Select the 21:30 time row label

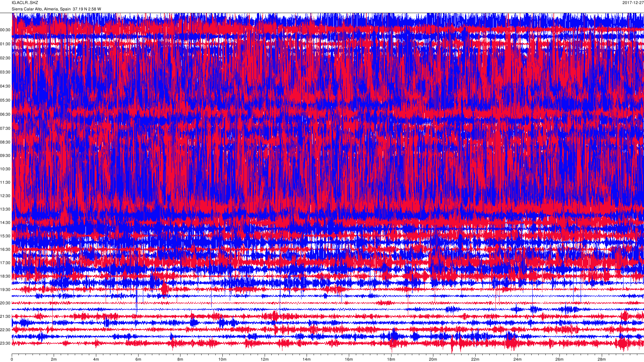coord(5,317)
